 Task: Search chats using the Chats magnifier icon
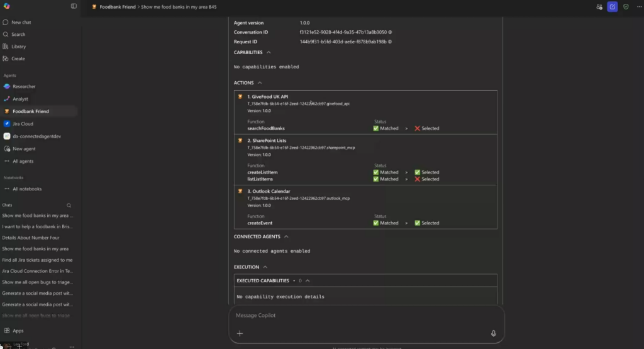click(69, 205)
